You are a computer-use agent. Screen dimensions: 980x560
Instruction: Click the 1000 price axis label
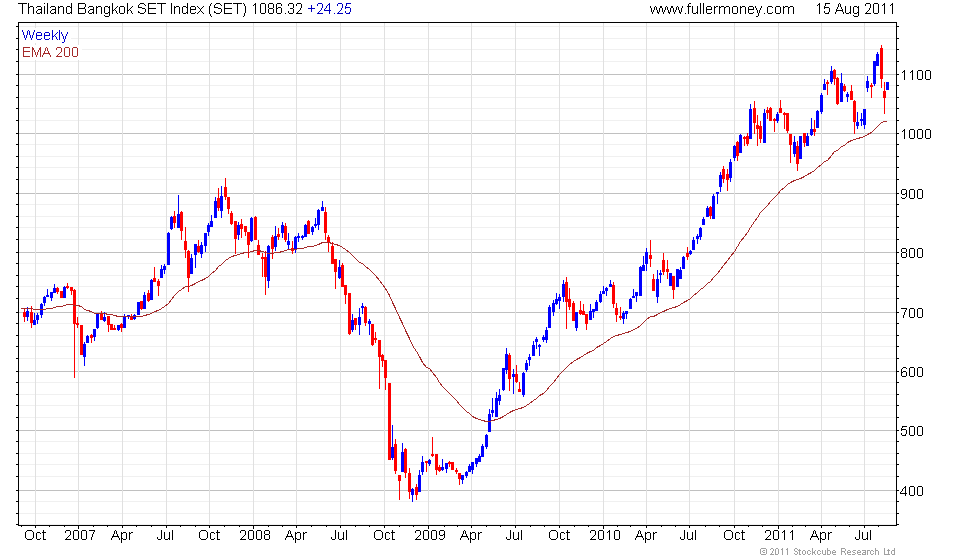point(916,134)
